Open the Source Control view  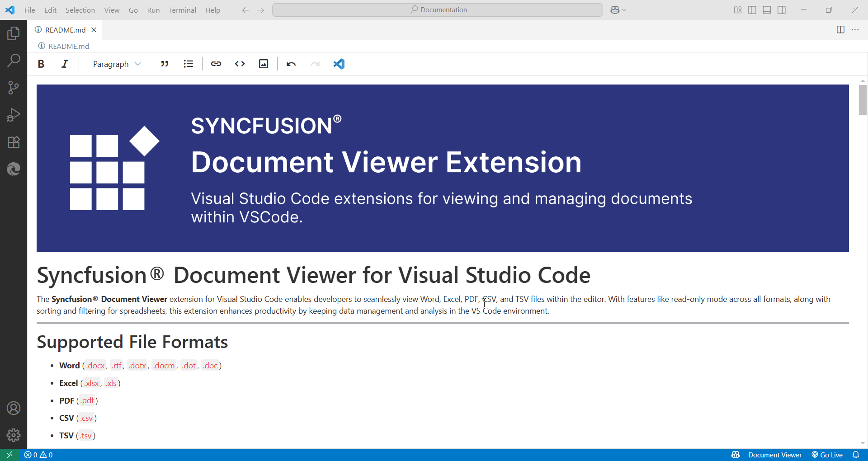tap(14, 88)
